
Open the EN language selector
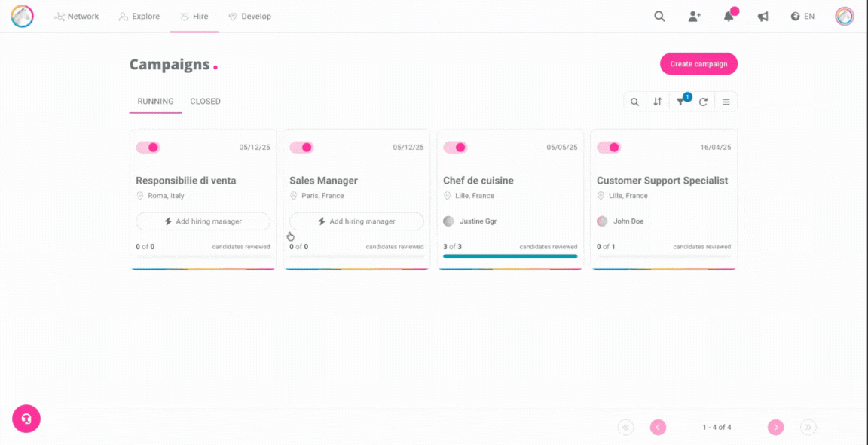click(802, 16)
